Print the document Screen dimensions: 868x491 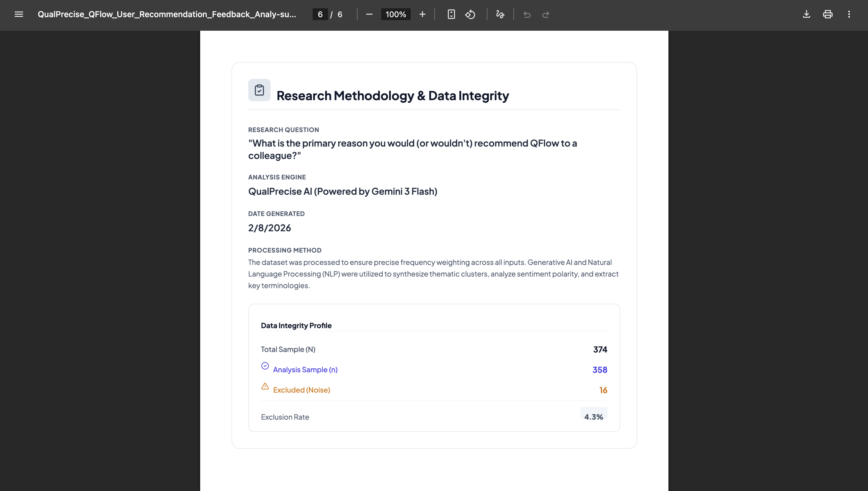pyautogui.click(x=828, y=14)
